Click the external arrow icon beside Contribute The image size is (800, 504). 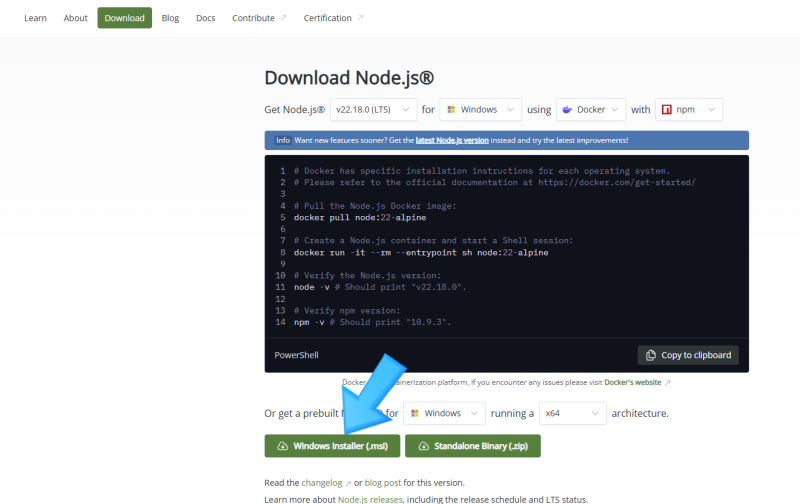284,18
